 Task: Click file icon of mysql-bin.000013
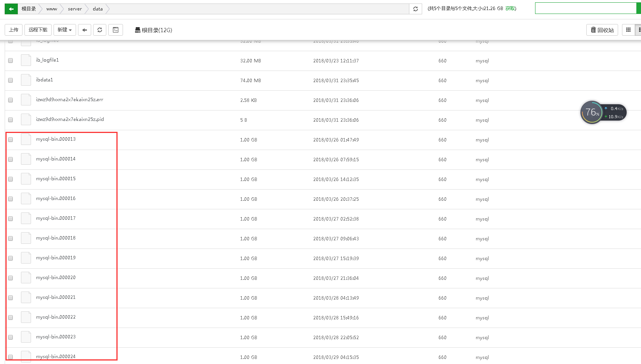click(26, 139)
